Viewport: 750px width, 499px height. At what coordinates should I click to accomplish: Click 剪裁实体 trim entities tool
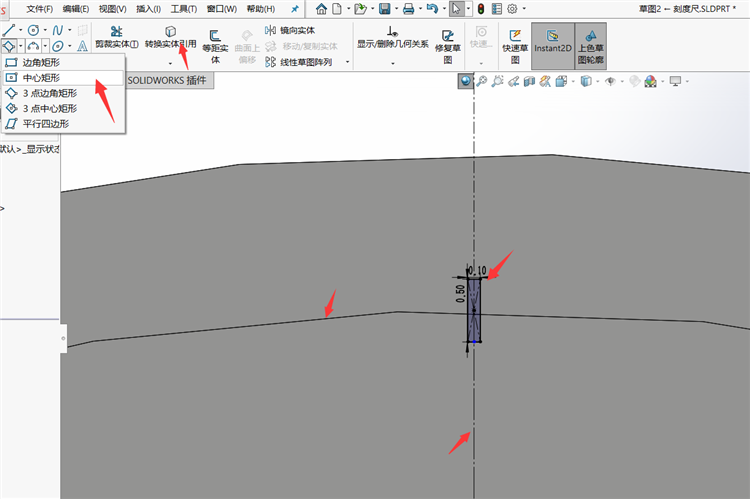[117, 38]
